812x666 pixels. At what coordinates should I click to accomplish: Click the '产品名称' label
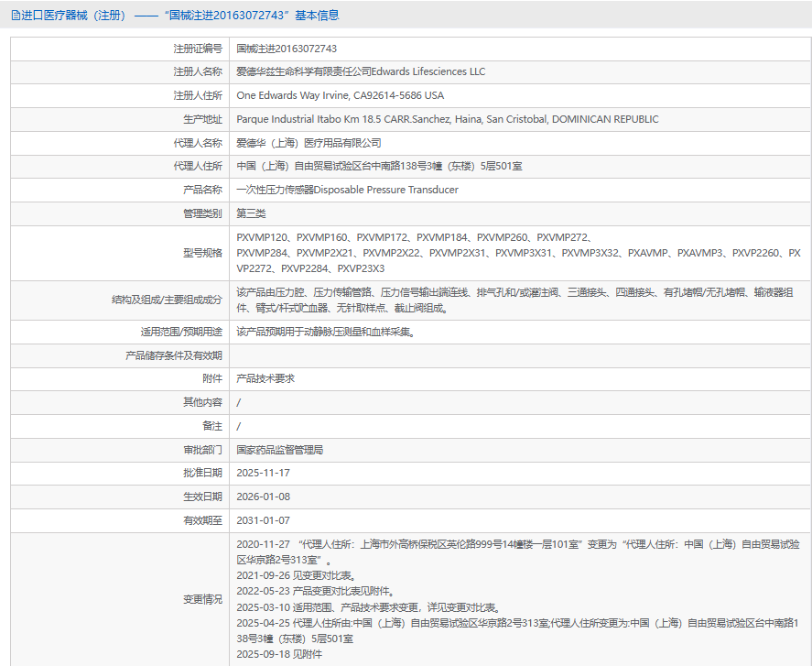click(x=202, y=190)
